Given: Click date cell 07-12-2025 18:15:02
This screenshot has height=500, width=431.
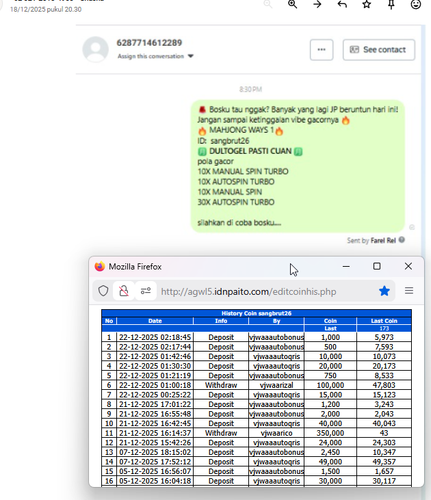Looking at the screenshot, I should click(155, 452).
